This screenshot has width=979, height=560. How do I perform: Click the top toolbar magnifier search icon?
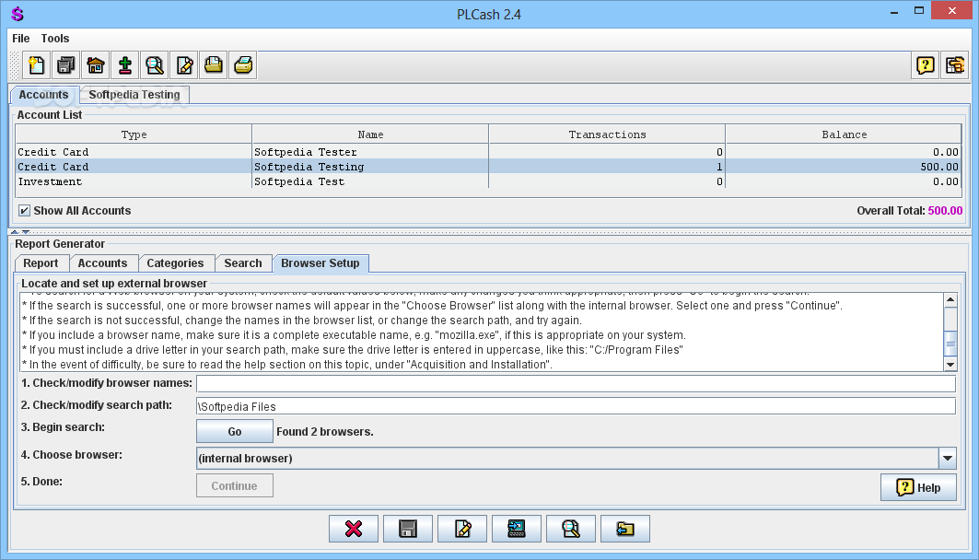coord(154,64)
